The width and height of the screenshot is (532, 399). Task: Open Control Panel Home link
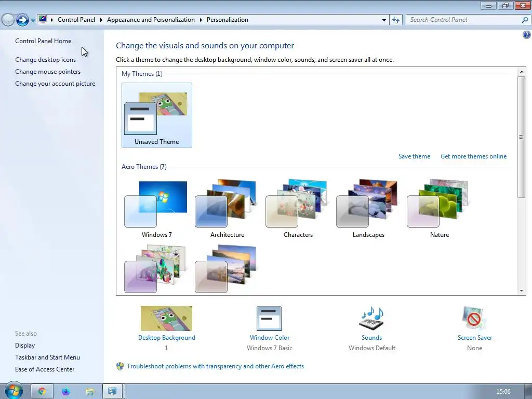43,41
